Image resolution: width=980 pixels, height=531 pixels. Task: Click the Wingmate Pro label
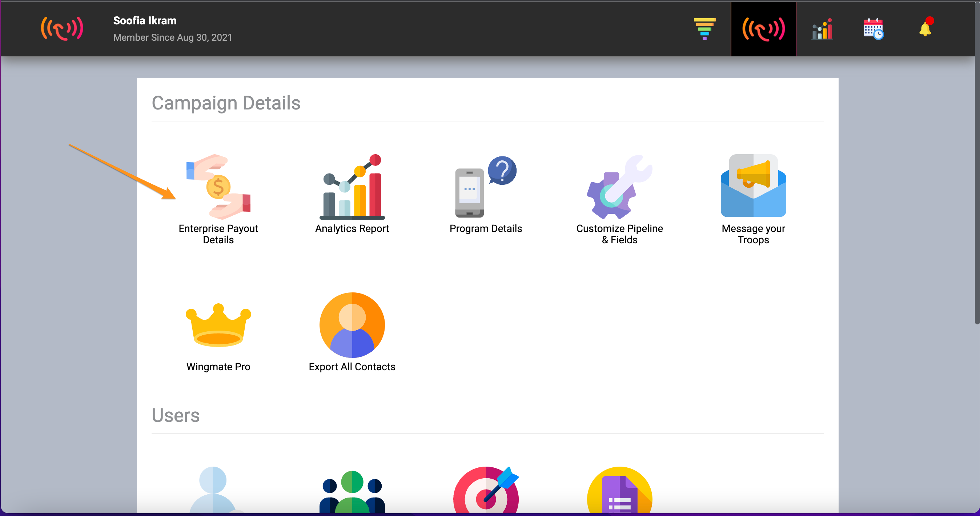click(x=218, y=367)
